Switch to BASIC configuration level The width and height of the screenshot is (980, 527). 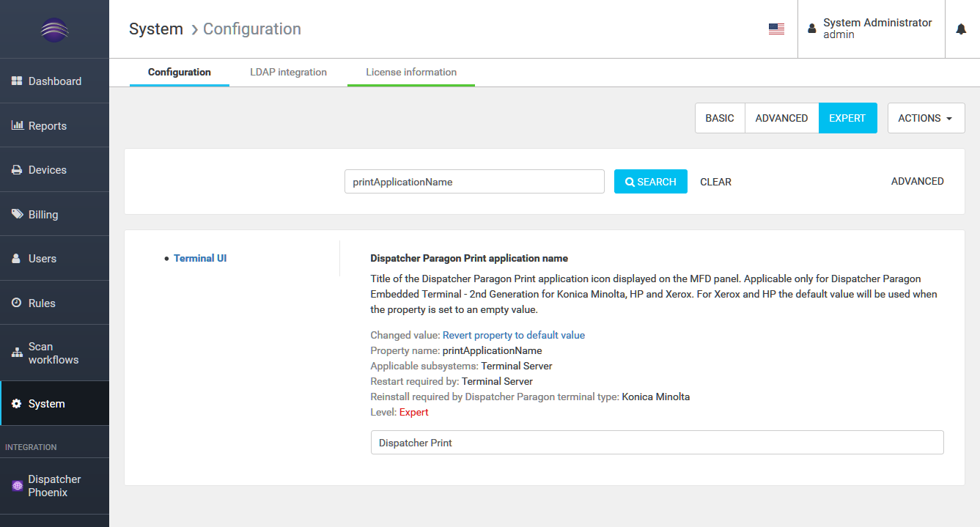click(x=719, y=118)
